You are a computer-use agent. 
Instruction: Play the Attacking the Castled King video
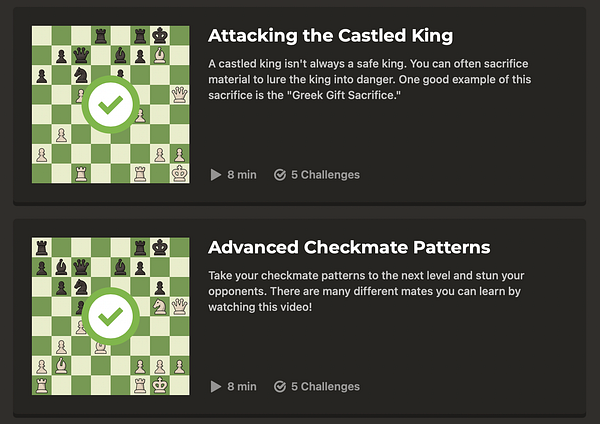point(215,175)
